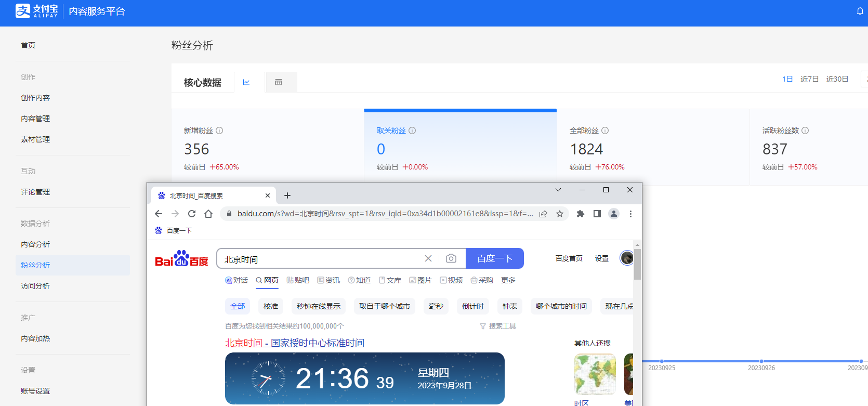Open 访问分析 in the sidebar

(35, 286)
